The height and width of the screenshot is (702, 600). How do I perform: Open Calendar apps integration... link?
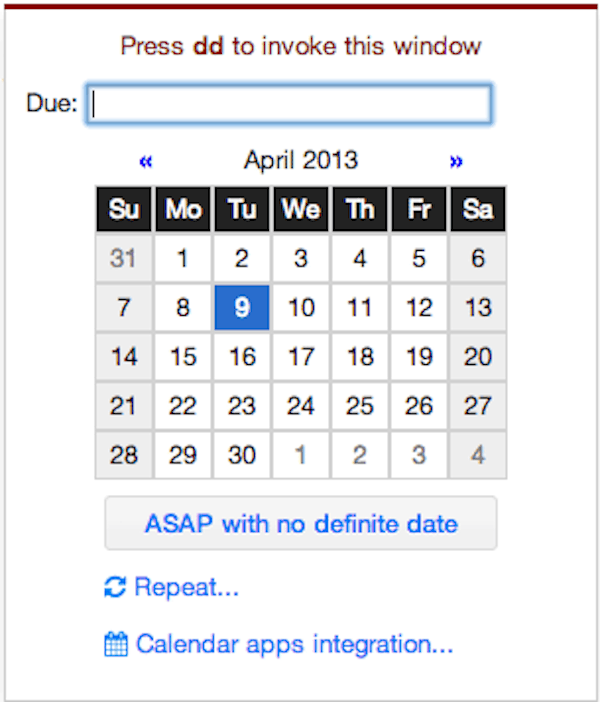point(294,644)
